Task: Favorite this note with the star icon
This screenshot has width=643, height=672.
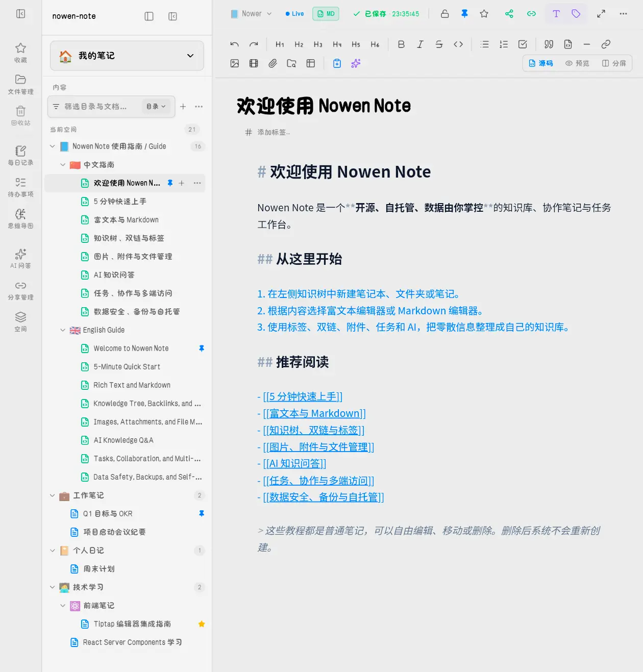Action: [x=484, y=14]
